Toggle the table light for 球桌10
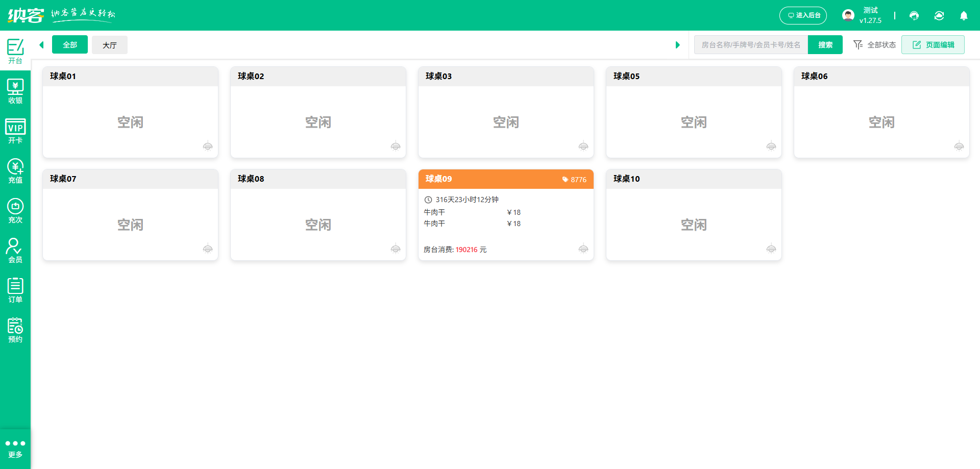This screenshot has width=980, height=469. [x=771, y=249]
